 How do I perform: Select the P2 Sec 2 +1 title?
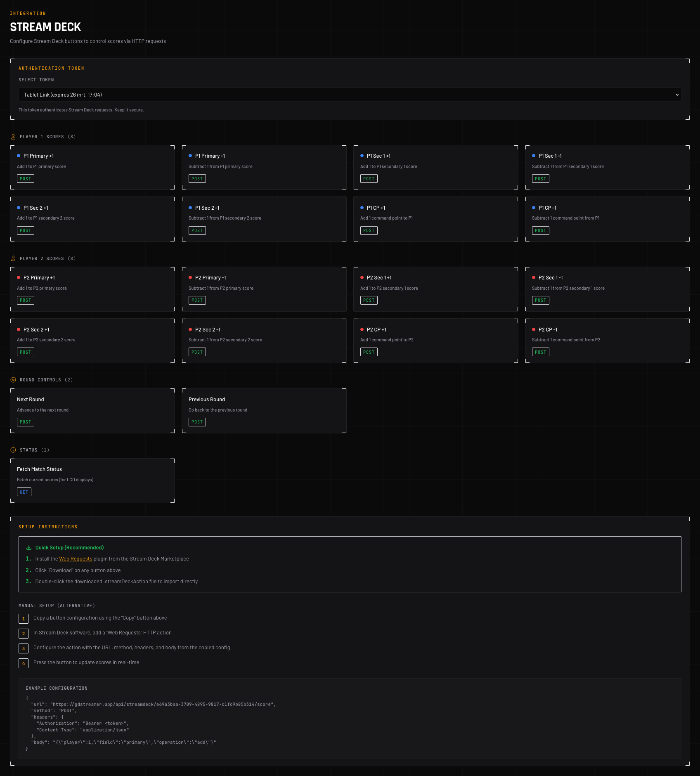tap(36, 330)
